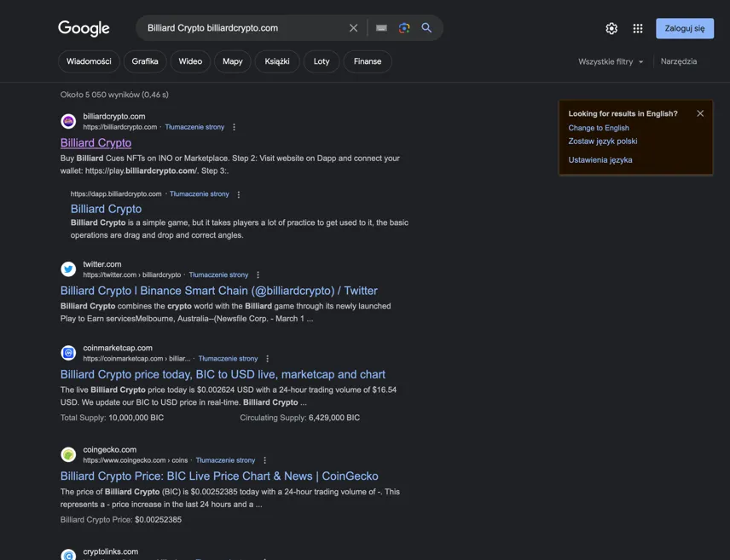Switch to the Wiadomości tab
Screen dimensions: 730x560
click(x=89, y=61)
